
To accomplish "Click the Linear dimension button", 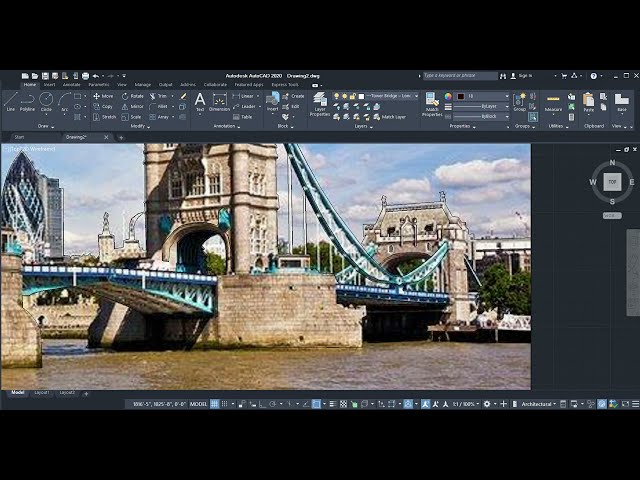I will tap(243, 96).
